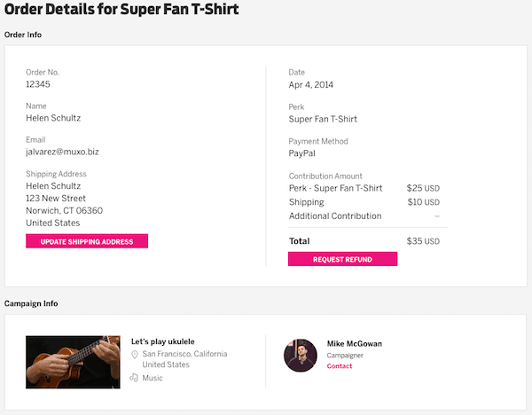Click the Total $35 USD amount
This screenshot has width=532, height=415.
click(x=423, y=241)
